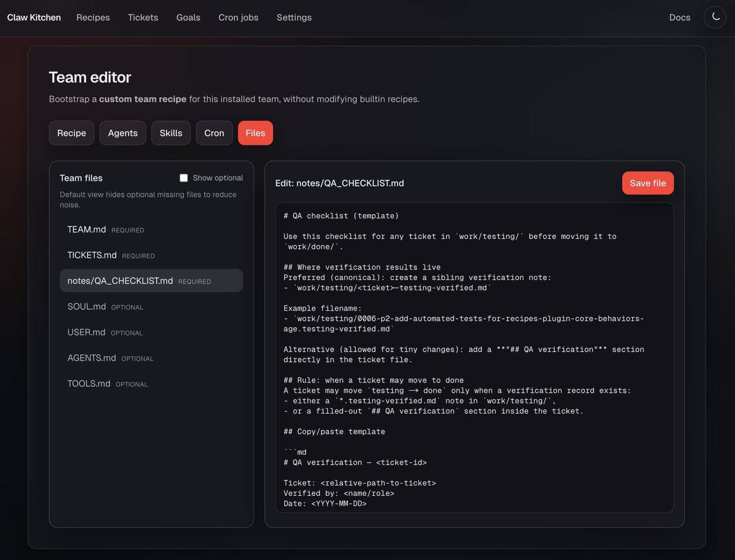735x560 pixels.
Task: Open the Agents tab
Action: 123,133
